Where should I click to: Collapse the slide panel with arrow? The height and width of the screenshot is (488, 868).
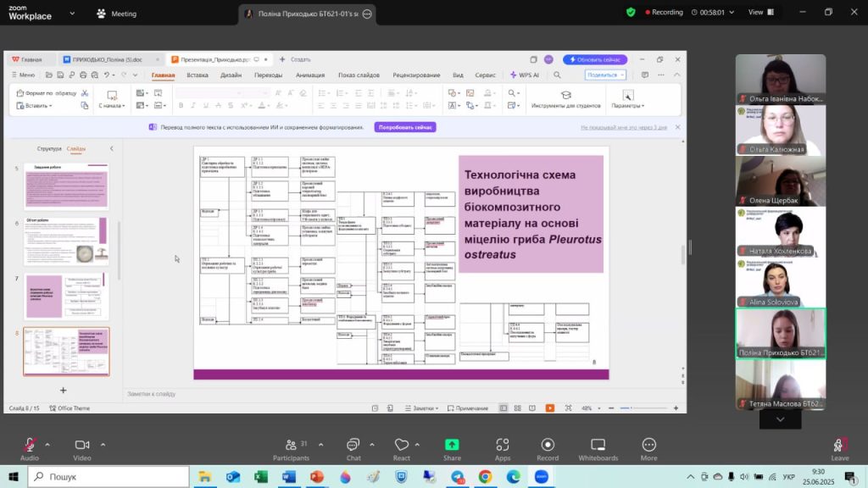pyautogui.click(x=112, y=148)
